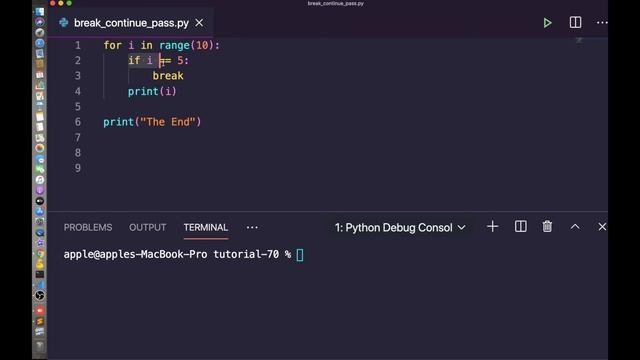The image size is (640, 360).
Task: Maximize panel with up chevron
Action: click(575, 227)
